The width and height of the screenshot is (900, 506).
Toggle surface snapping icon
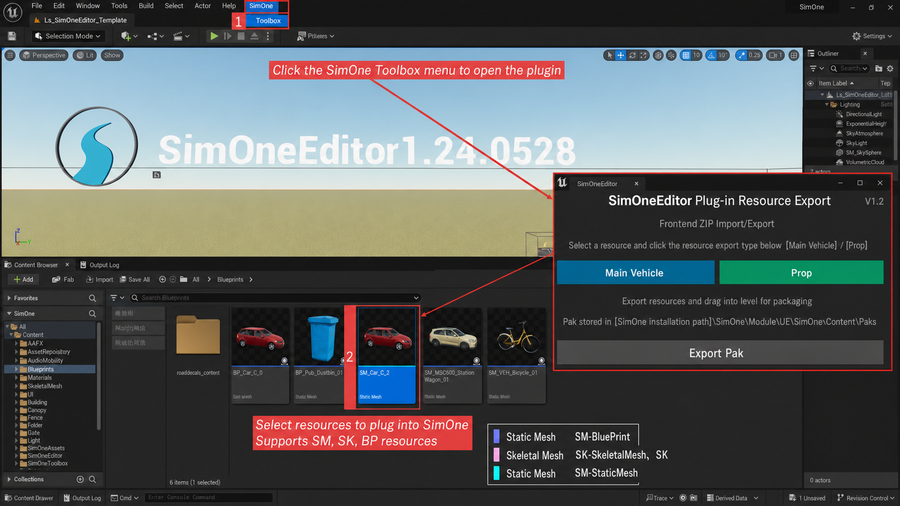pos(671,55)
